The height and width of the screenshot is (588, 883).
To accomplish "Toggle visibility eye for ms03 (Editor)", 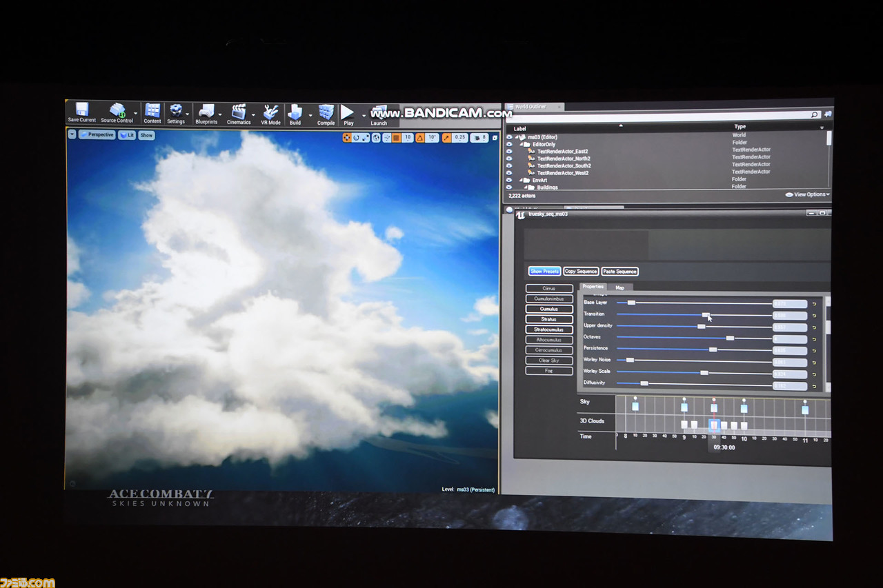I will coord(510,136).
